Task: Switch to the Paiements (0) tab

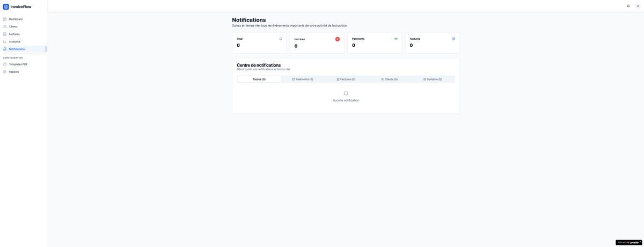Action: pyautogui.click(x=303, y=79)
